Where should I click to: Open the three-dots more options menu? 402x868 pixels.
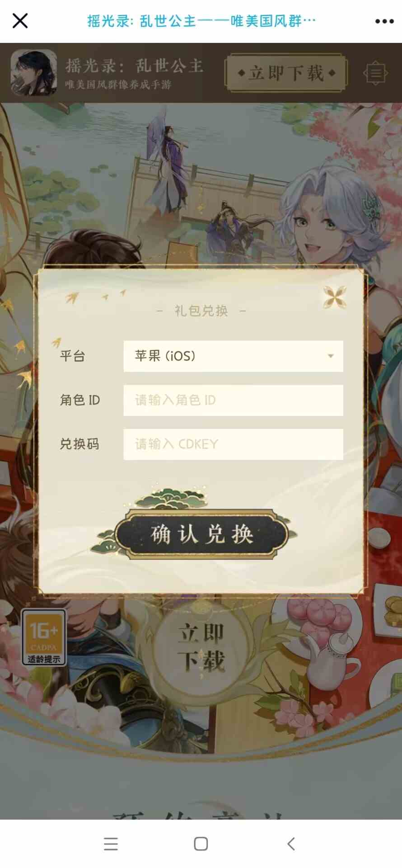click(x=384, y=21)
